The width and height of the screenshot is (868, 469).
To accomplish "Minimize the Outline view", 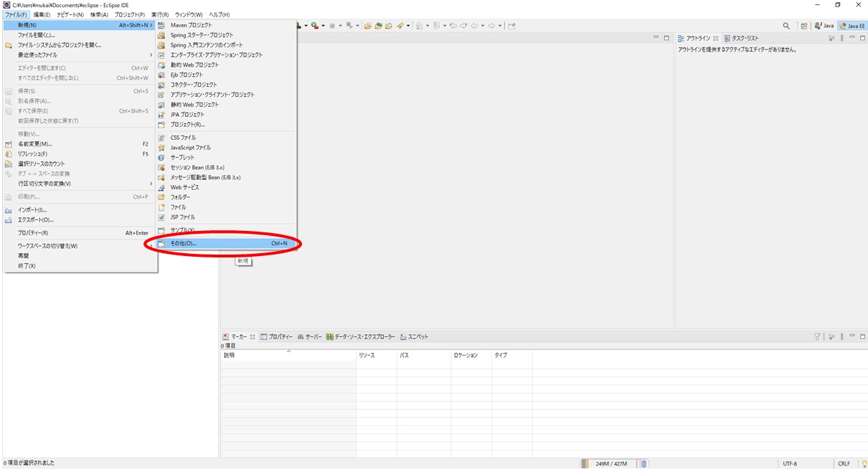I will 852,37.
